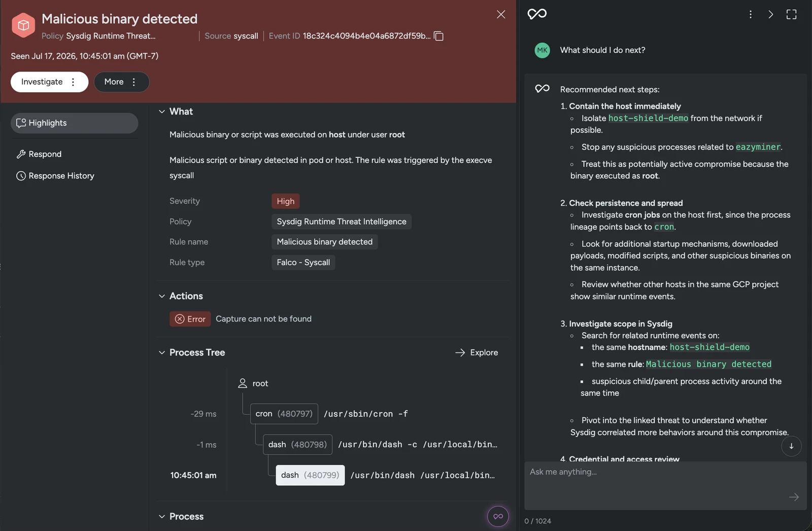The height and width of the screenshot is (531, 812).
Task: Close the Malicious binary detected panel
Action: (501, 14)
